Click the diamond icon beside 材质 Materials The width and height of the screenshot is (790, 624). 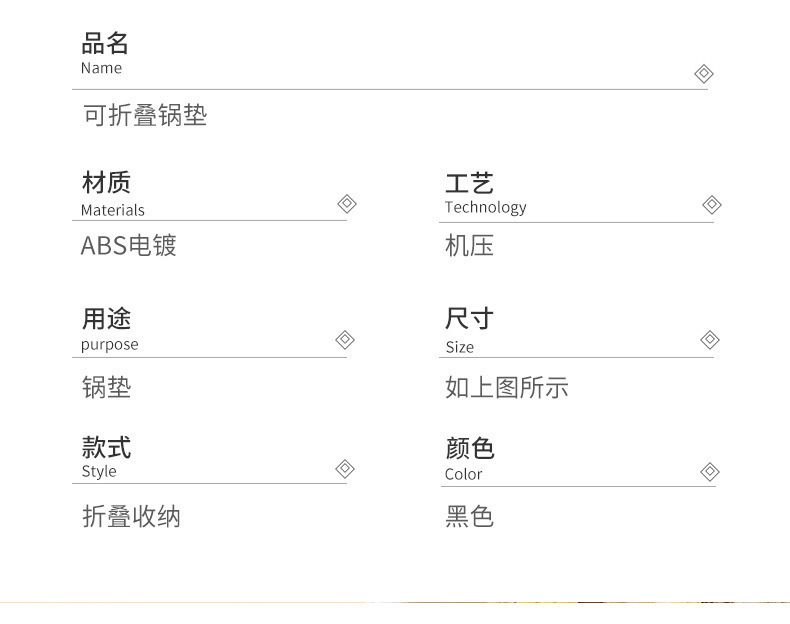(346, 204)
